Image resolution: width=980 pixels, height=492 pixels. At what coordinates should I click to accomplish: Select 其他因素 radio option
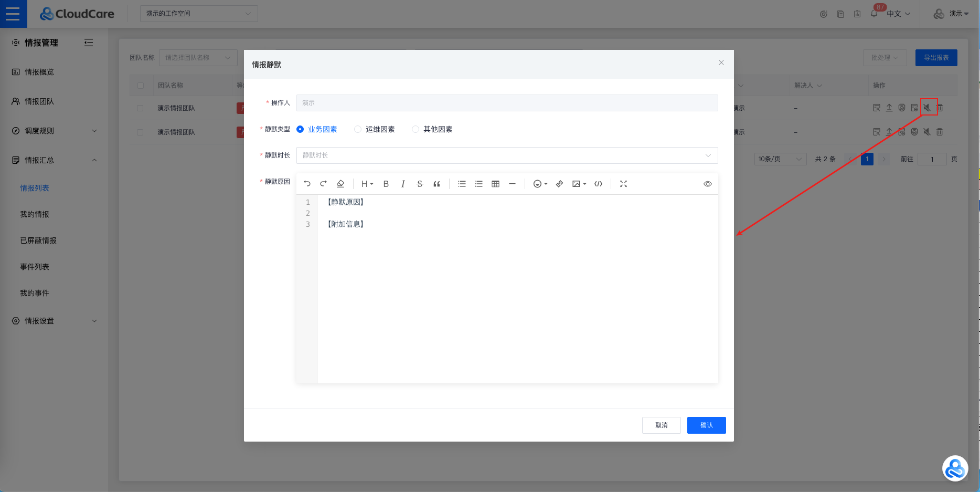[416, 129]
